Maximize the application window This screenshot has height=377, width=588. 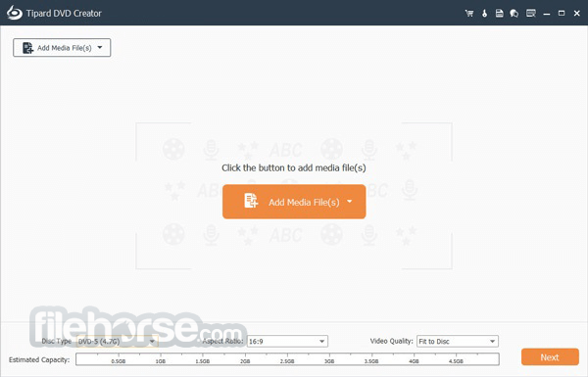pos(562,14)
